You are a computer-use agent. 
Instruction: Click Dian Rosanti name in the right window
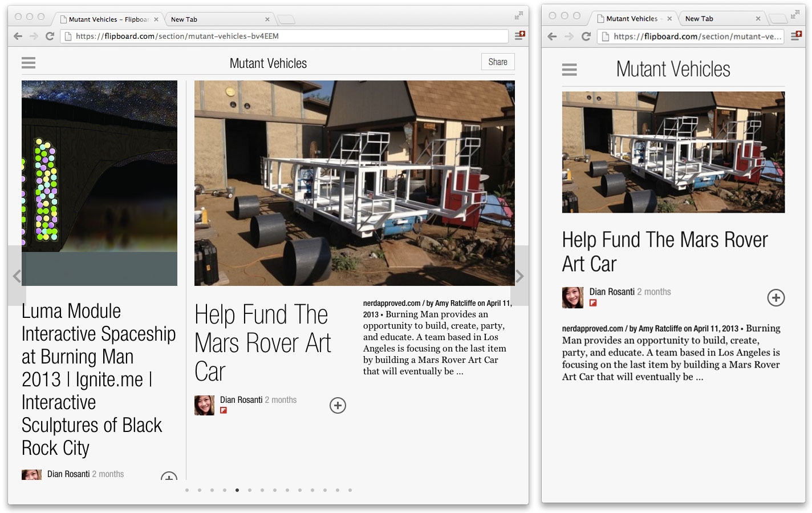(612, 292)
